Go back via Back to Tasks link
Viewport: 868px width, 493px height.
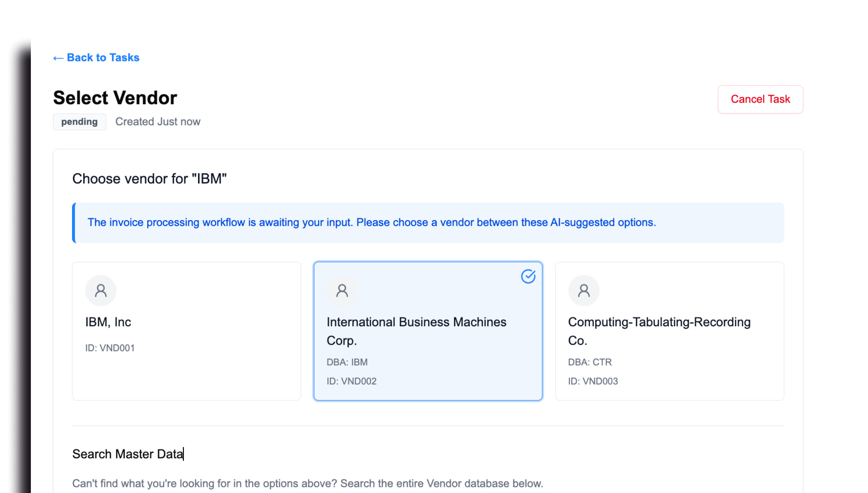[x=96, y=58]
